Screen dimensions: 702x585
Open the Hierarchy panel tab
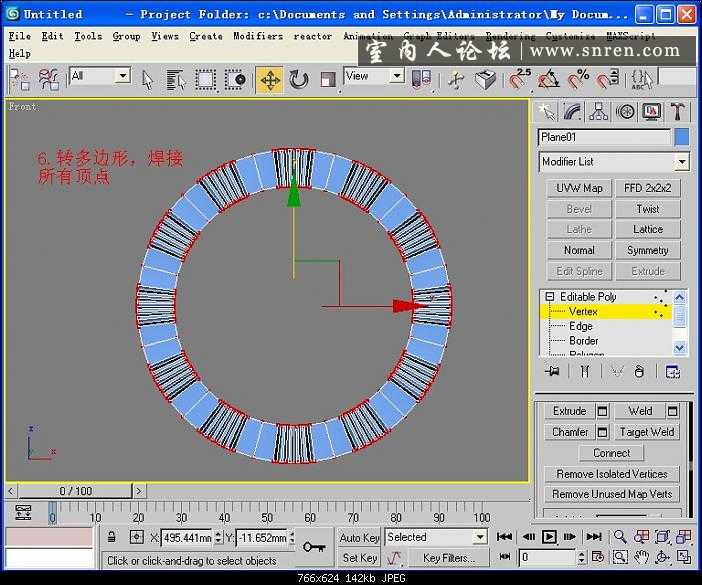pos(599,111)
